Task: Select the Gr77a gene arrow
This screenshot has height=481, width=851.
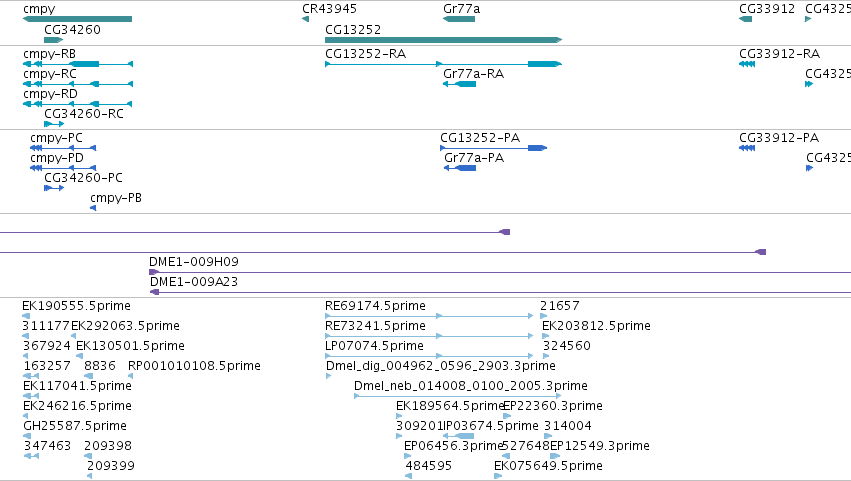Action: coord(459,19)
